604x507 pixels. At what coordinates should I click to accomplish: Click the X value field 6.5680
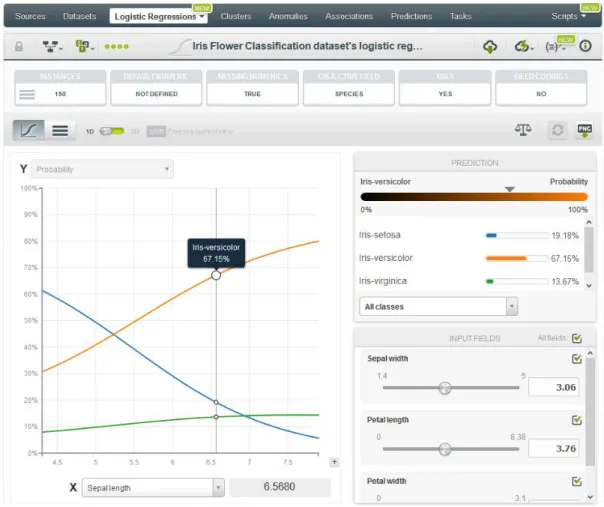tap(280, 487)
